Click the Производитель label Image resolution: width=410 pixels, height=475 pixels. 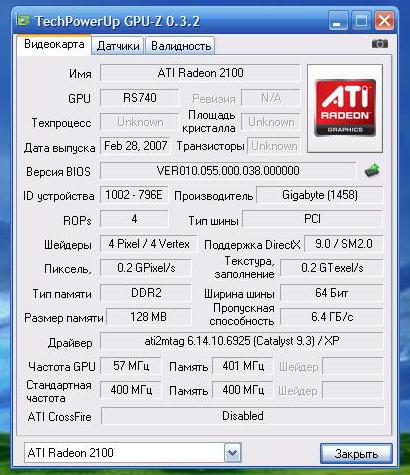tap(213, 196)
